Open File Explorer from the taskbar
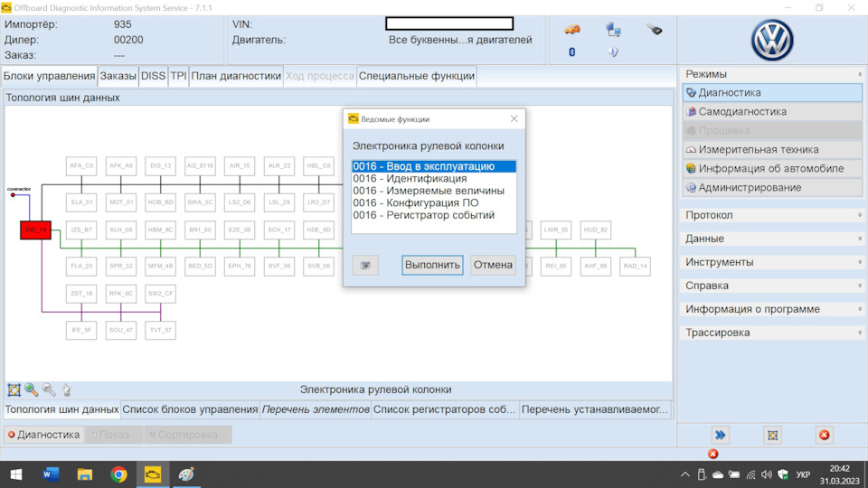This screenshot has height=488, width=868. pos(85,474)
